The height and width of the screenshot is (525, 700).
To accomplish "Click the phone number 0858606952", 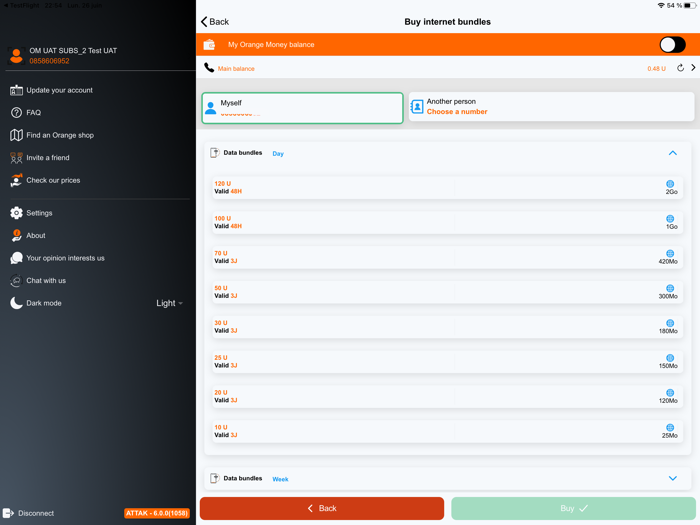I will (x=50, y=61).
